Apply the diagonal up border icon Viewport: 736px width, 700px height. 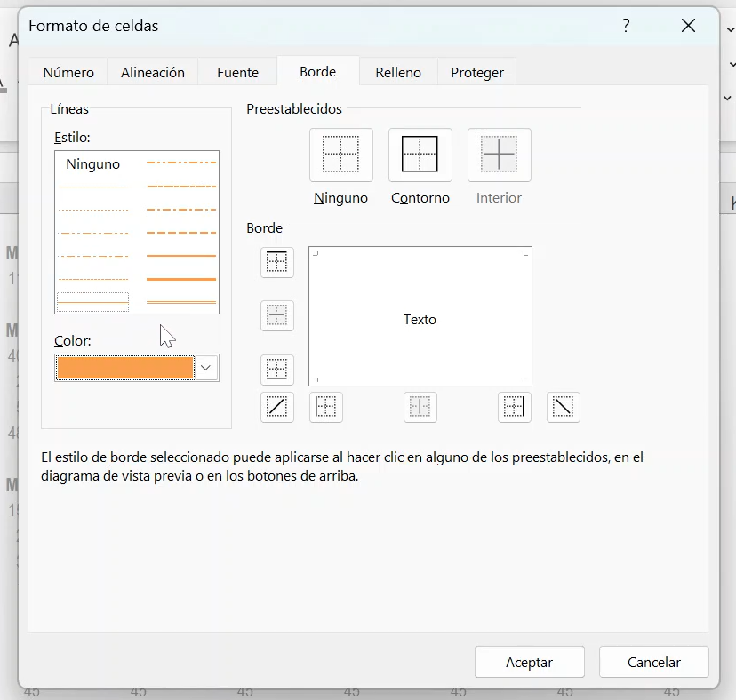click(x=276, y=407)
